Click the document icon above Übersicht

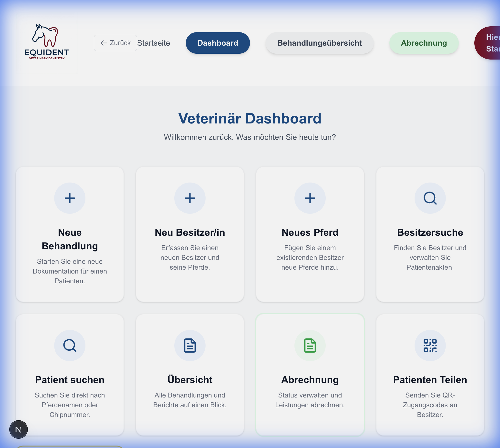click(x=190, y=345)
